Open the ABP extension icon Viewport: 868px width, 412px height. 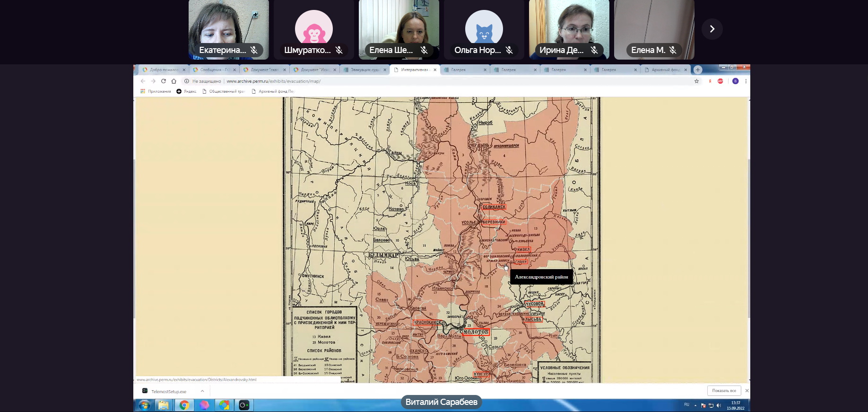tap(720, 81)
